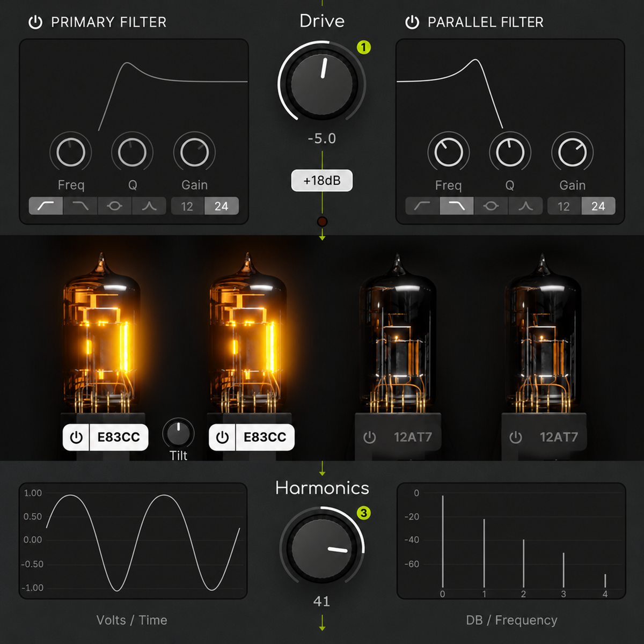The width and height of the screenshot is (644, 644).
Task: Click the DB / Frequency spectrum display
Action: [x=511, y=541]
